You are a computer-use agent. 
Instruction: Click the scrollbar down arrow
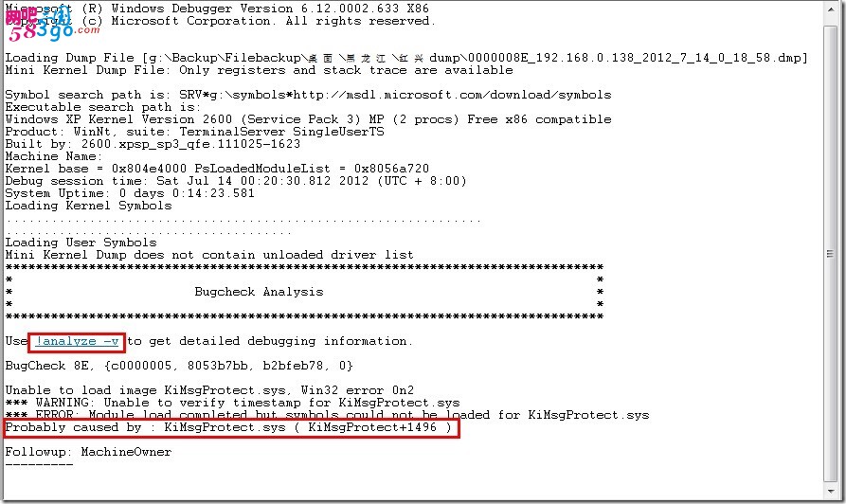coord(830,491)
